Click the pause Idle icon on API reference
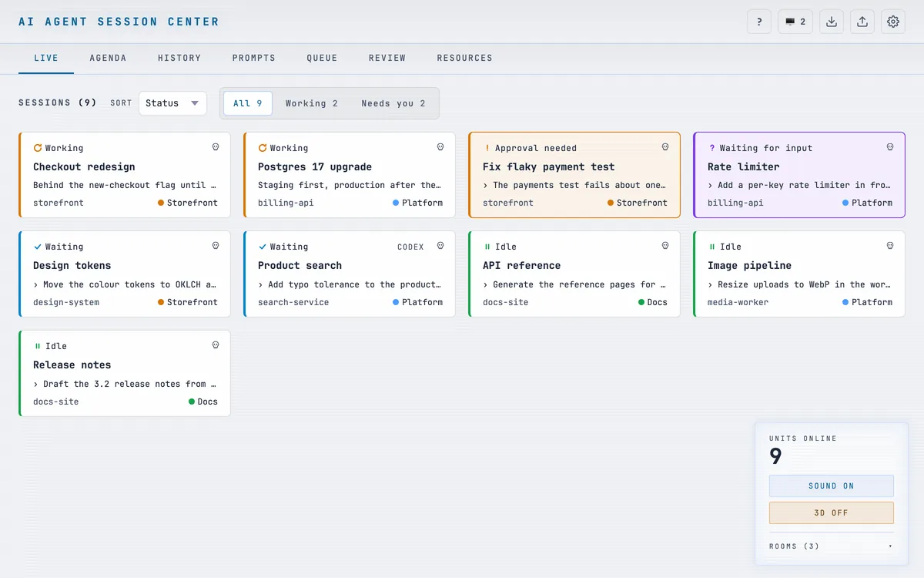 click(x=487, y=247)
